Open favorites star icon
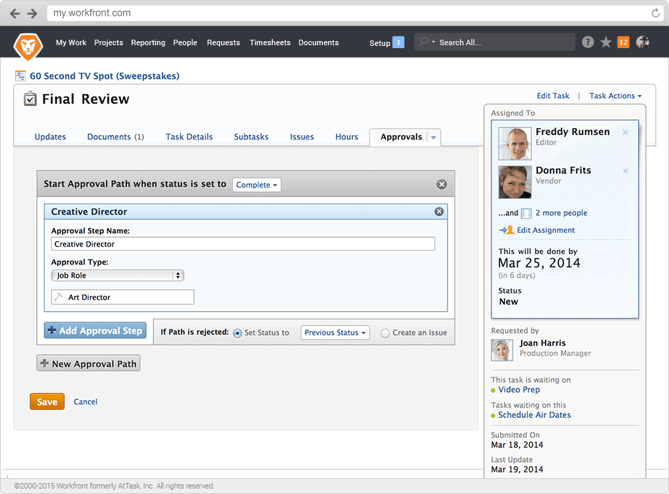Screen dimensions: 669x494 [x=605, y=43]
